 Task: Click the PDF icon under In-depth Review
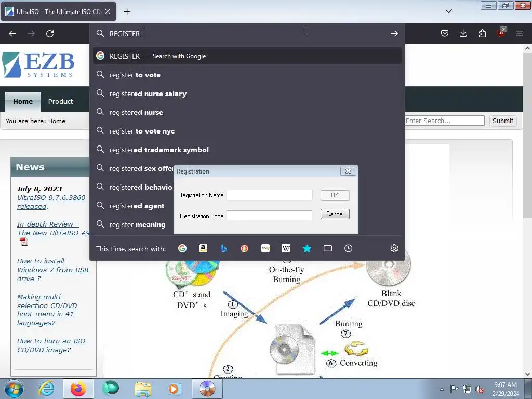point(24,242)
